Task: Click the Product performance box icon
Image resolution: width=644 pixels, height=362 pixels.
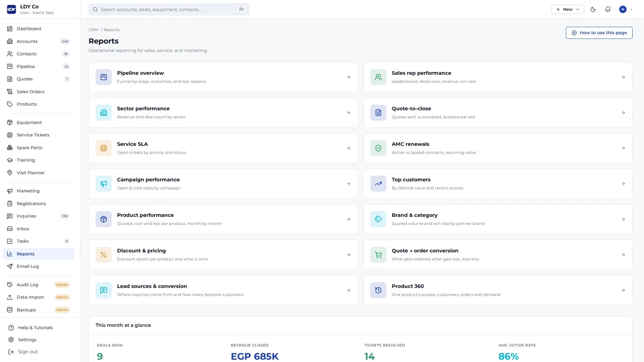Action: 104,219
